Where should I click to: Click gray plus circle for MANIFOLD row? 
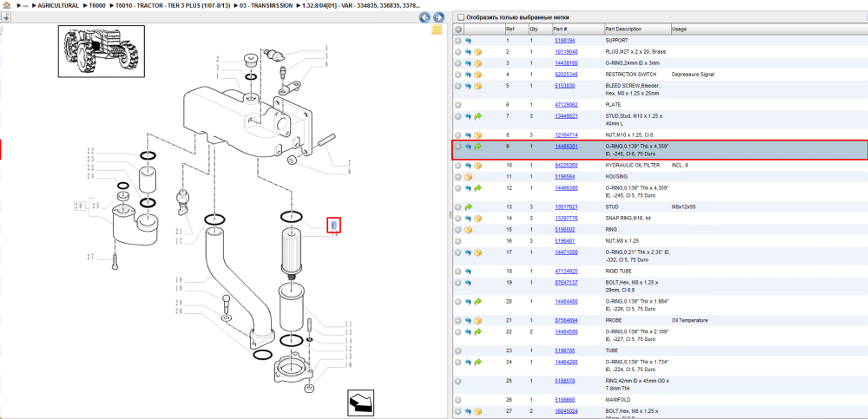(x=458, y=400)
